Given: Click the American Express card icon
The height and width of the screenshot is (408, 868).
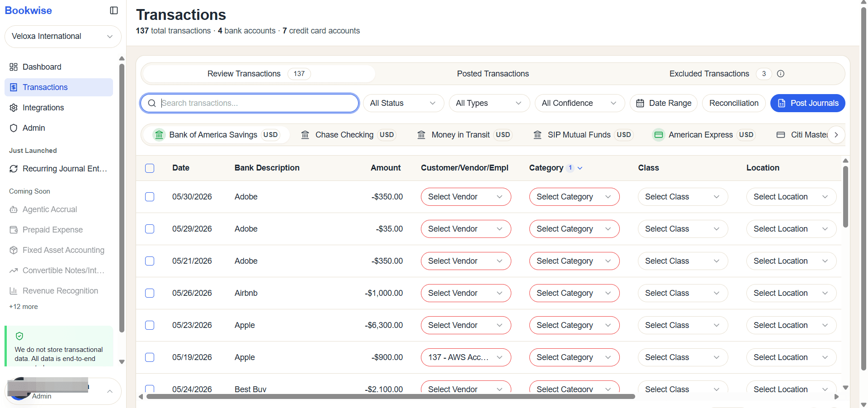Looking at the screenshot, I should [659, 135].
